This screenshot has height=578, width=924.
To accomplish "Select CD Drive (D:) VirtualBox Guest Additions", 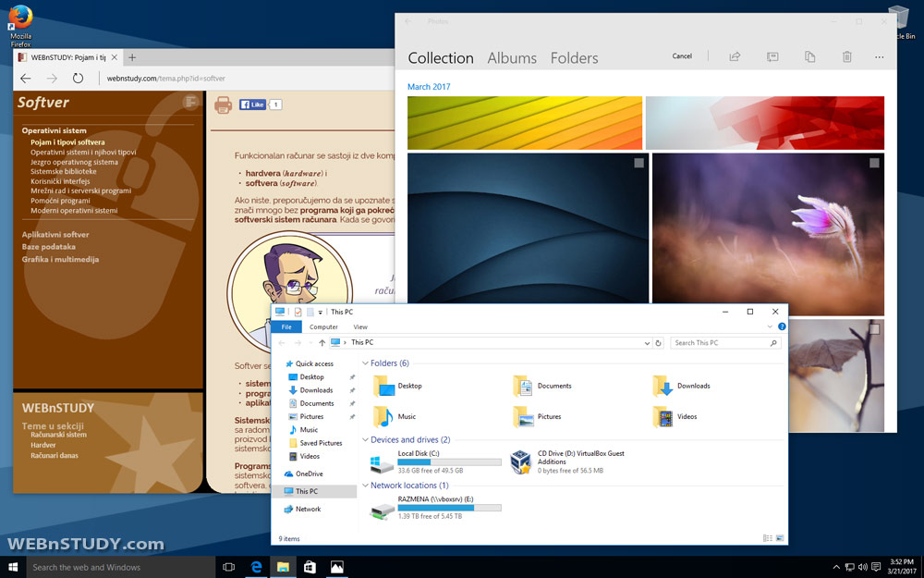I will pyautogui.click(x=568, y=461).
